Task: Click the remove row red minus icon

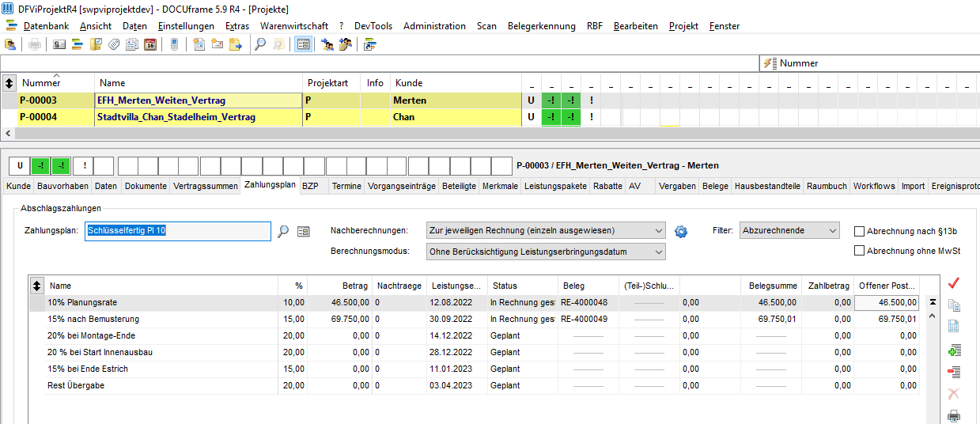Action: (953, 372)
